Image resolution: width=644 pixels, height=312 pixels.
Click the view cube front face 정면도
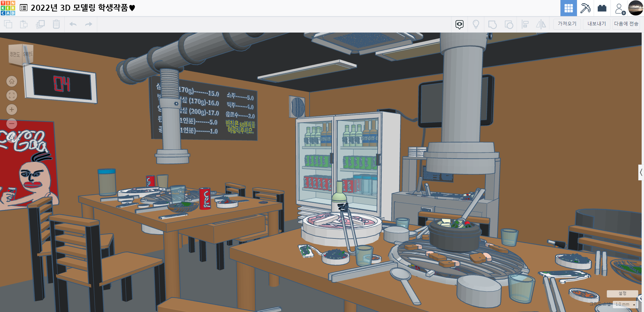(x=15, y=54)
